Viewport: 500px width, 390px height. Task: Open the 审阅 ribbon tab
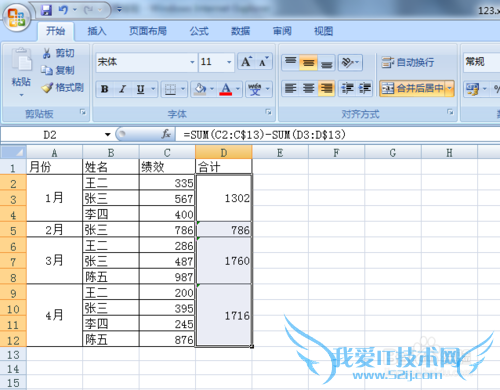tap(282, 31)
